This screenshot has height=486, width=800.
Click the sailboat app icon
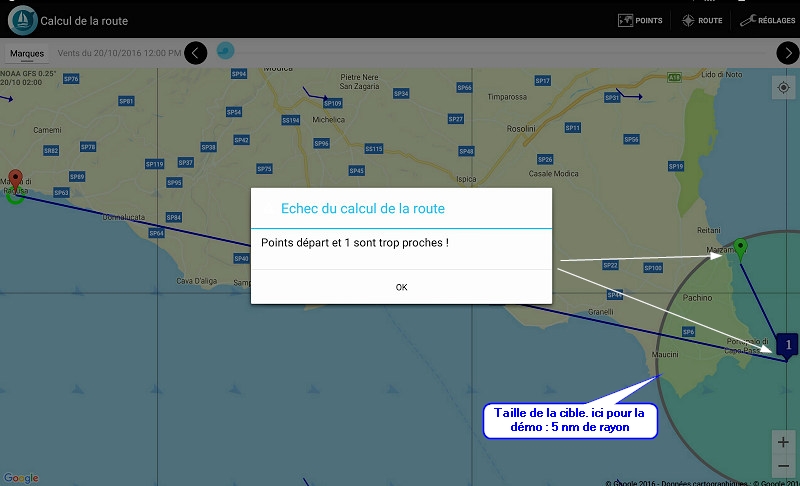point(21,20)
